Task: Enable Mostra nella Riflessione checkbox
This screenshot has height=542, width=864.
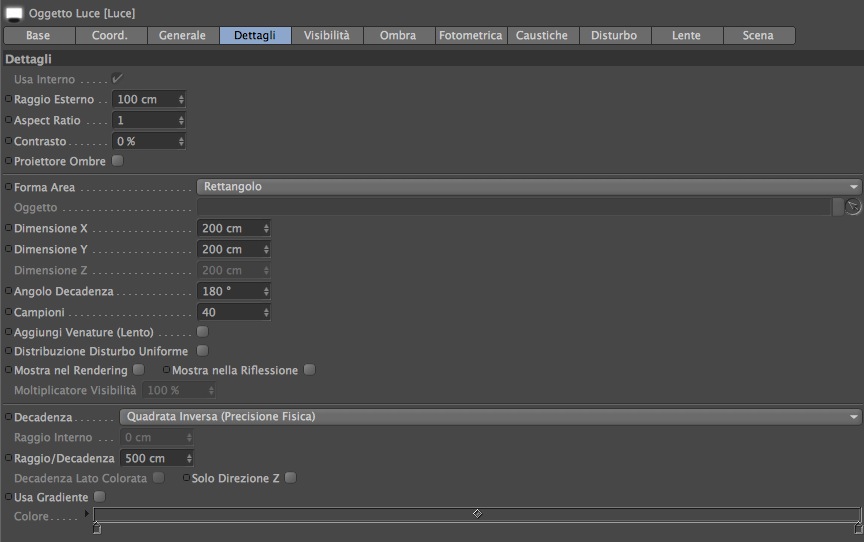Action: pyautogui.click(x=310, y=370)
